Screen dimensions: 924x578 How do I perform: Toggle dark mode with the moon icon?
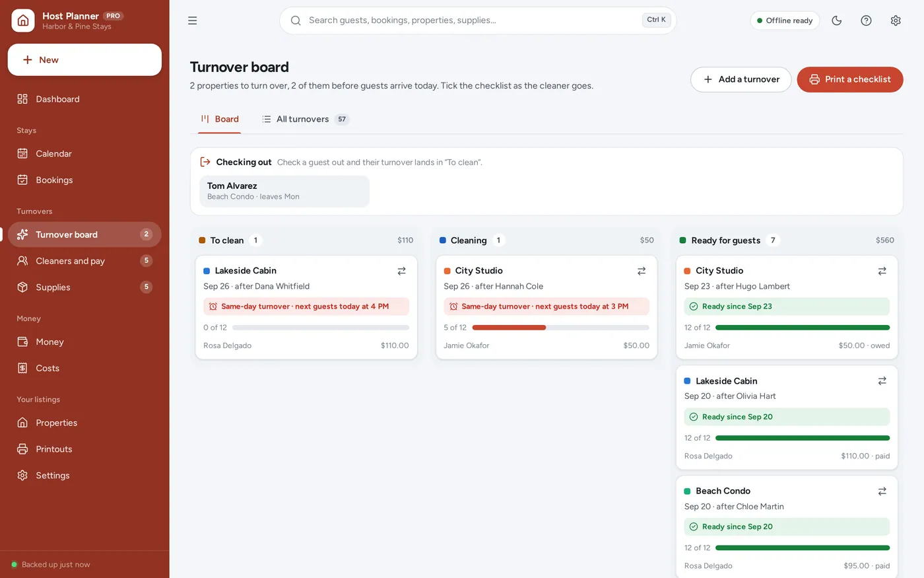[x=837, y=20]
